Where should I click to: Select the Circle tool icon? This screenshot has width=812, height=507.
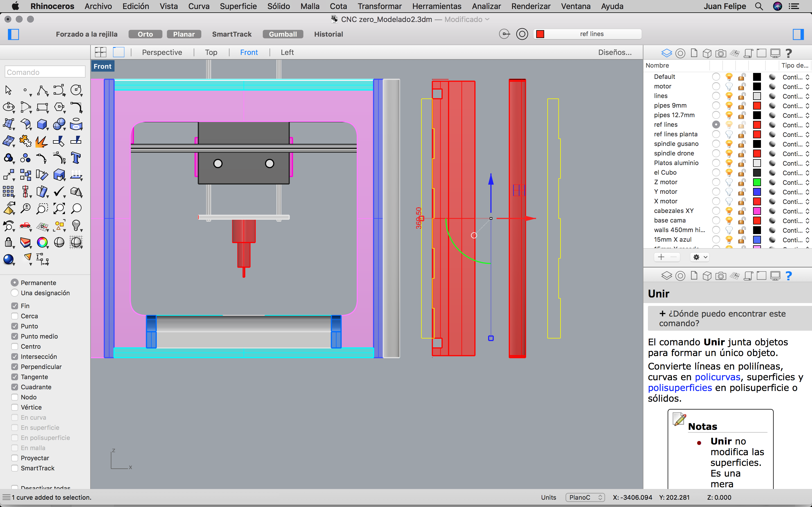tap(76, 90)
